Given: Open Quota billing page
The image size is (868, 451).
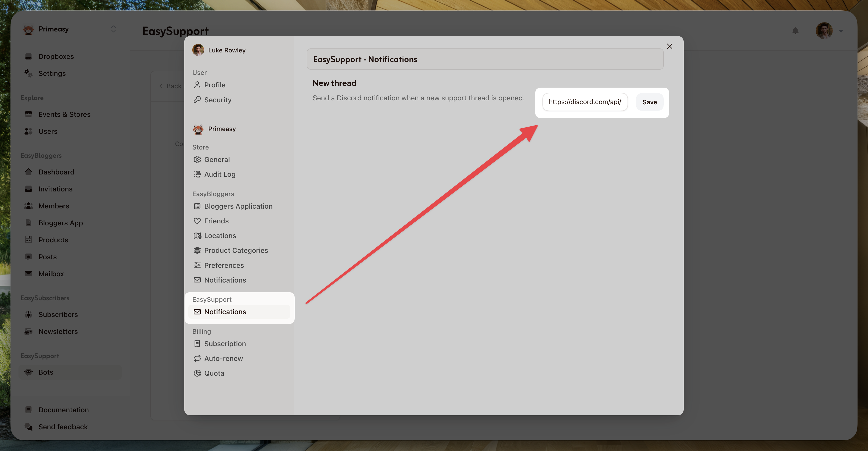Looking at the screenshot, I should [214, 373].
